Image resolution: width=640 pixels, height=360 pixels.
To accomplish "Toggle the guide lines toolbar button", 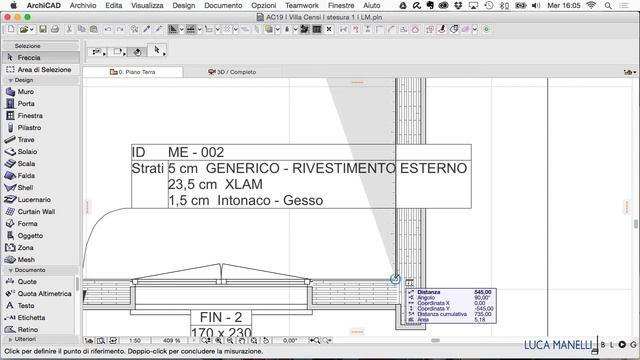I will (173, 29).
